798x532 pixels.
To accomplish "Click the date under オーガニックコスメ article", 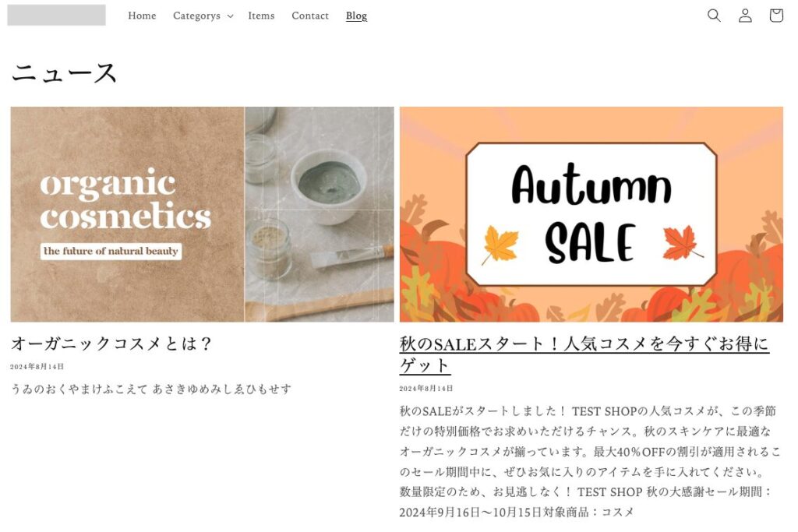I will click(37, 366).
